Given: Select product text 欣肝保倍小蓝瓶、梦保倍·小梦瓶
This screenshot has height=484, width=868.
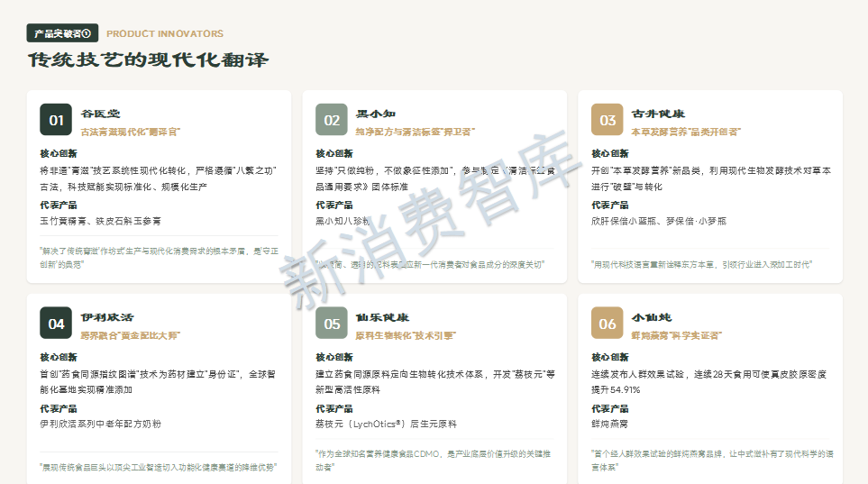Looking at the screenshot, I should click(x=659, y=221).
